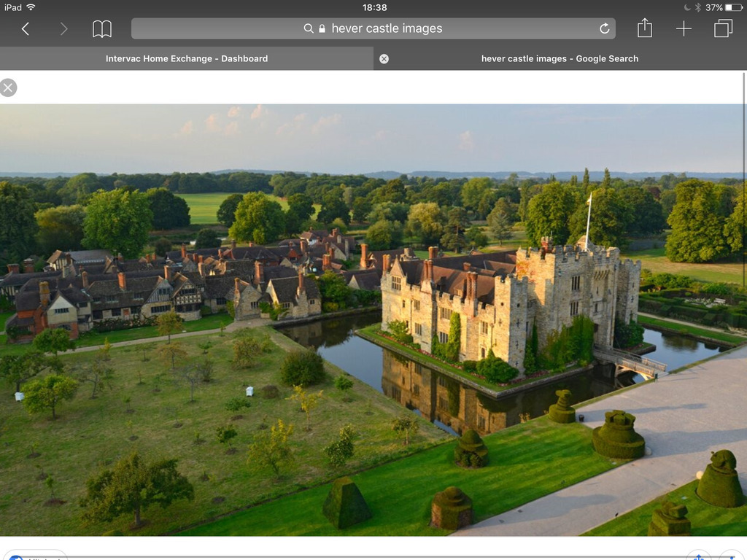
Task: Show all open tabs with tab overview icon
Action: [723, 28]
